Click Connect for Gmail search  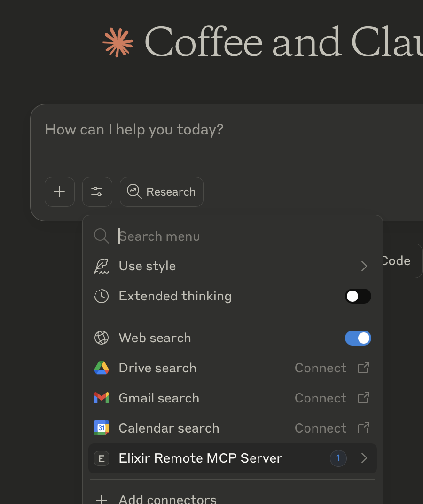[x=321, y=398]
